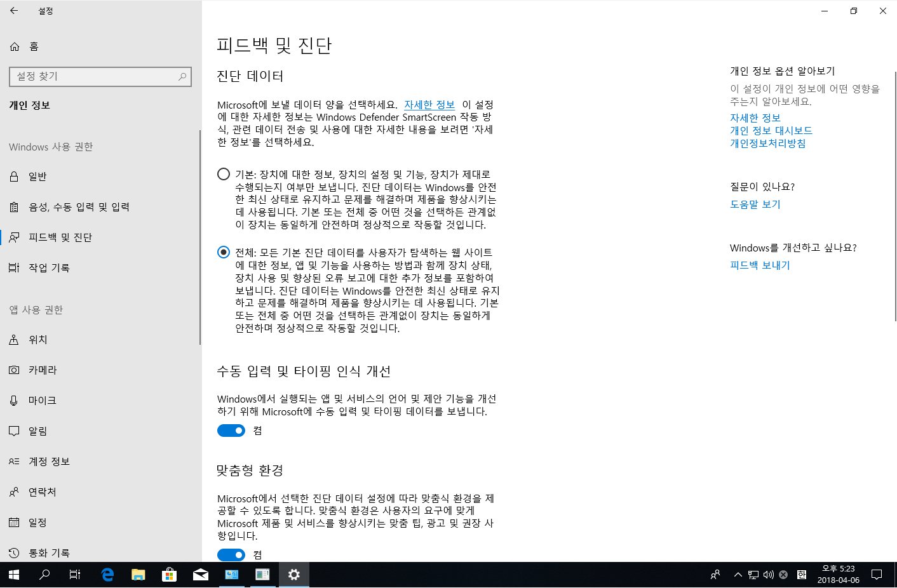Image resolution: width=897 pixels, height=588 pixels.
Task: Toggle the 맞춤형 환경 switch
Action: (x=231, y=555)
